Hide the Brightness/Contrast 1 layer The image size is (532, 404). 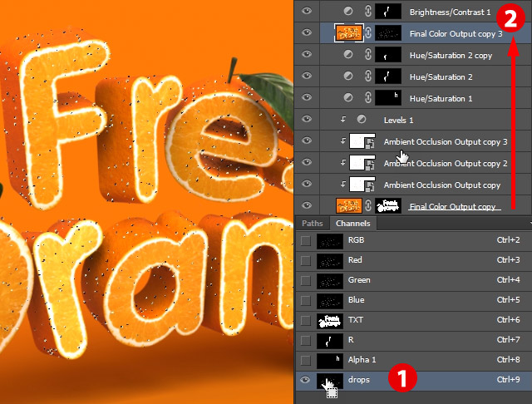(307, 11)
